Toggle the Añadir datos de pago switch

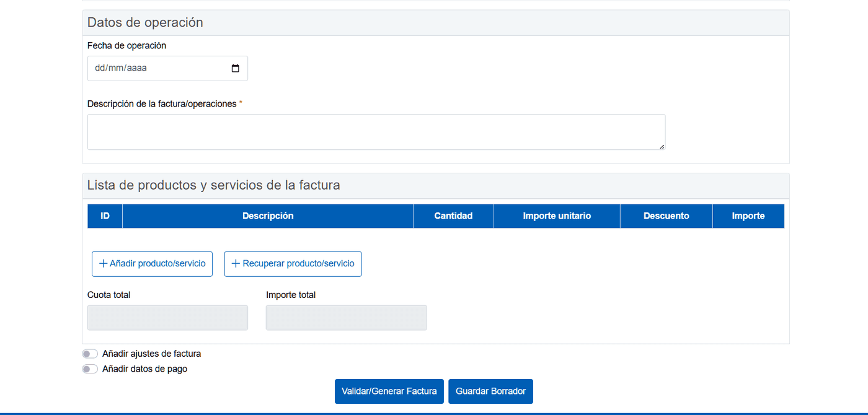tap(91, 369)
